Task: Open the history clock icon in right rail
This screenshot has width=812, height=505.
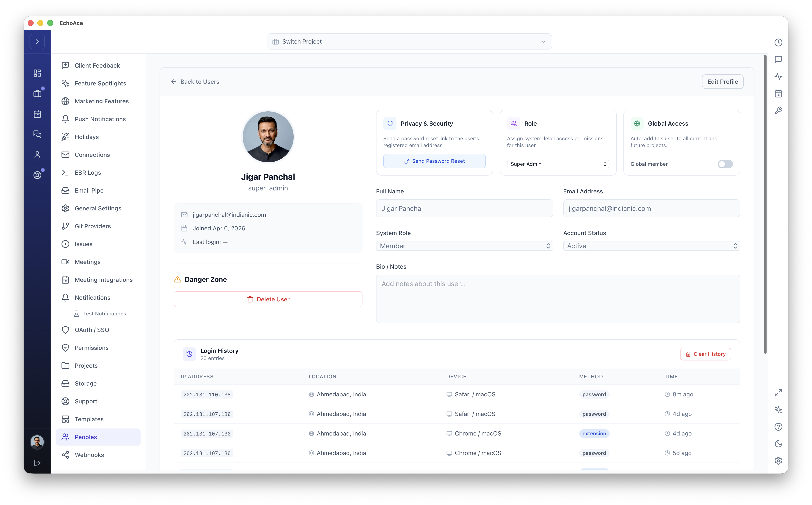Action: click(x=778, y=43)
